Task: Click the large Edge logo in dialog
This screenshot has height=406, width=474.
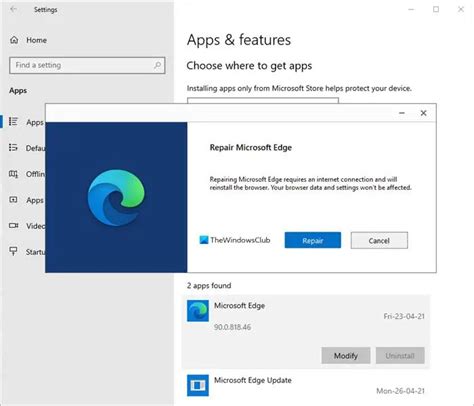Action: pyautogui.click(x=116, y=198)
